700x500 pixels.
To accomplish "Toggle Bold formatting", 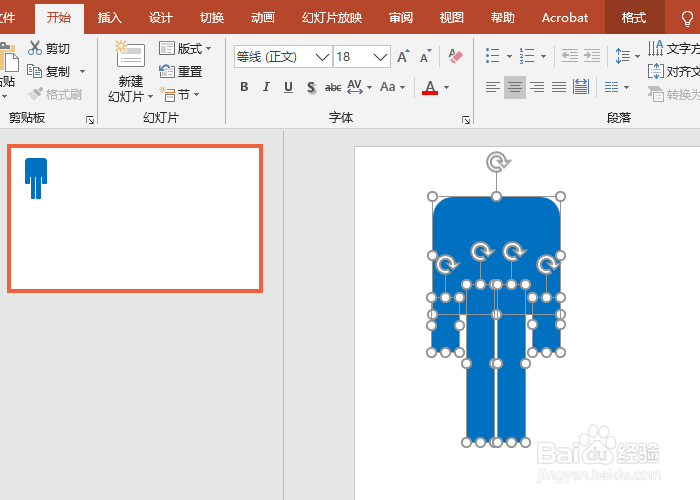I will point(244,87).
